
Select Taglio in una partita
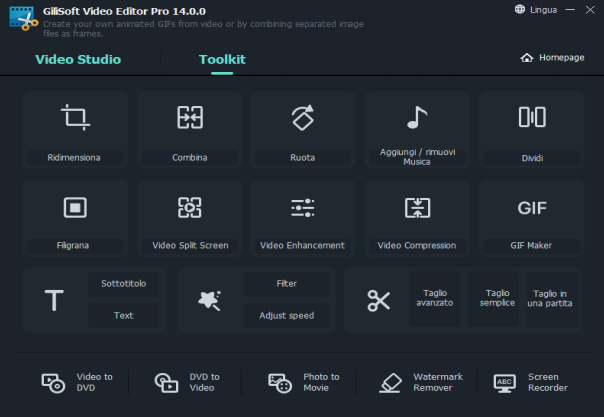(x=550, y=299)
